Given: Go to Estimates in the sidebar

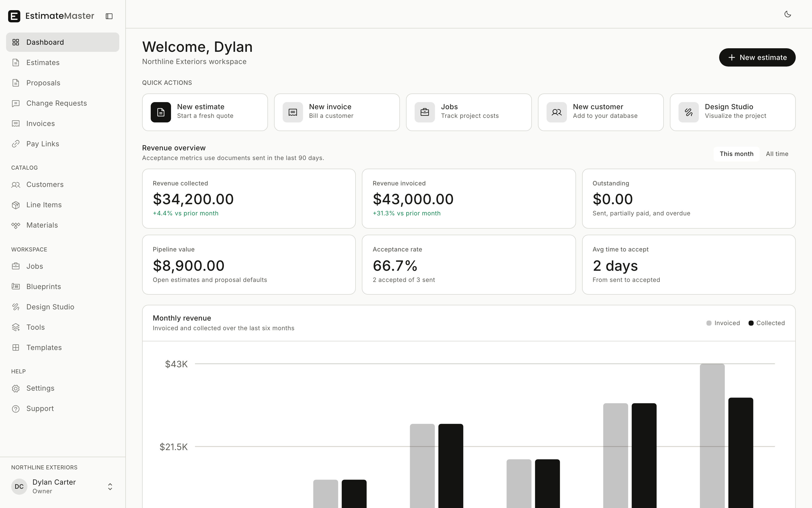Looking at the screenshot, I should [x=63, y=62].
